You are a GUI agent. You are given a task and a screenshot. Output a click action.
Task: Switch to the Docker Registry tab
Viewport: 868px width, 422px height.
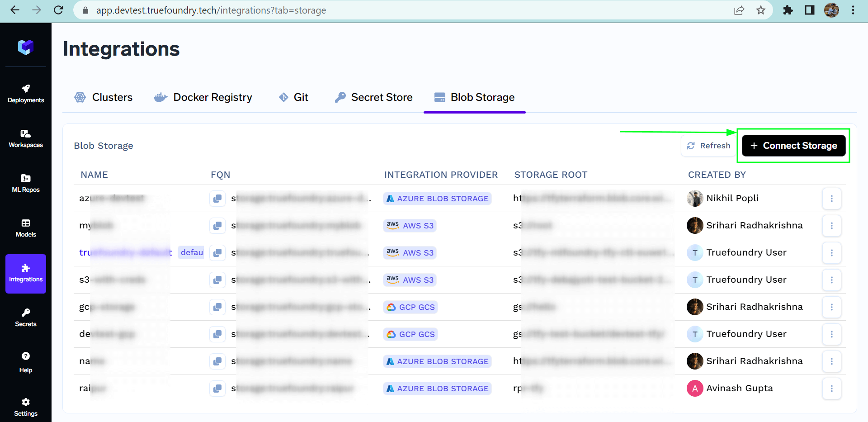pyautogui.click(x=203, y=97)
